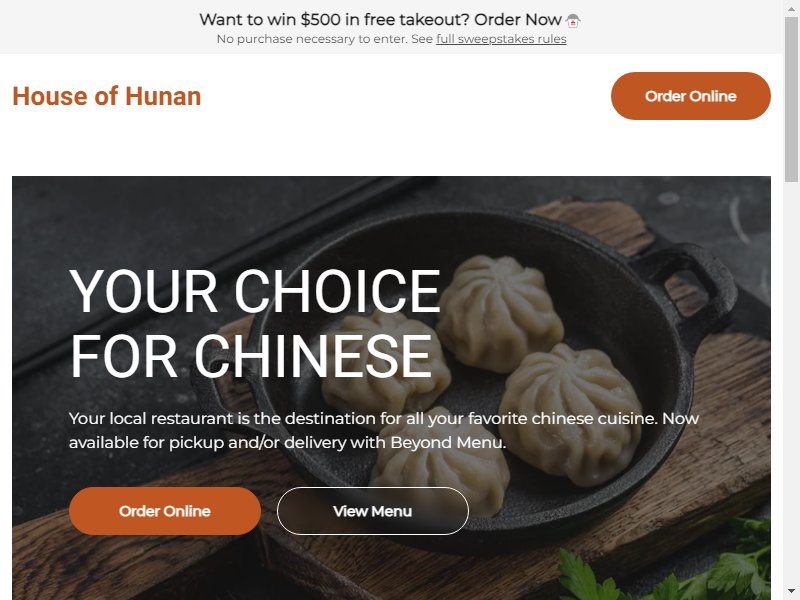The height and width of the screenshot is (600, 800).
Task: Click the topmost dumpling in the pan
Action: point(499,311)
